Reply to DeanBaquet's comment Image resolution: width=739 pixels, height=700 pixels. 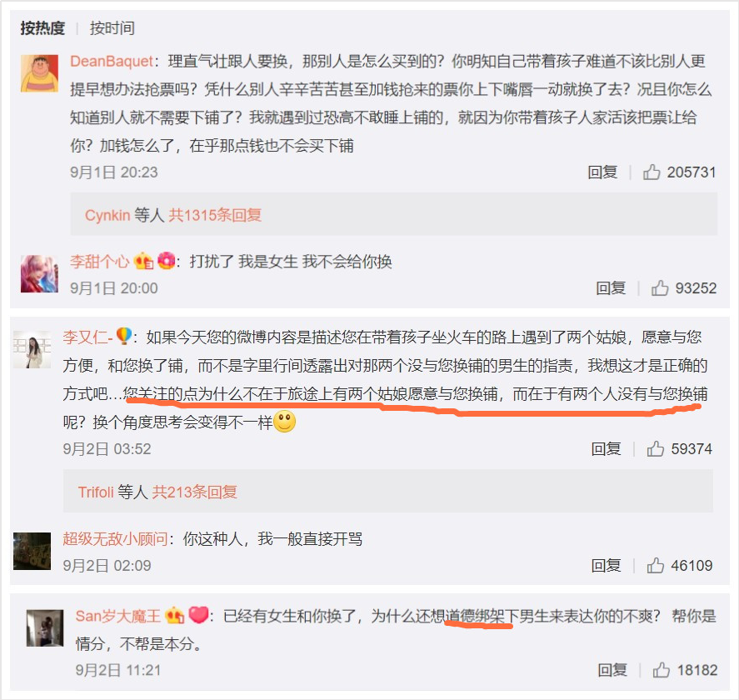click(x=602, y=172)
